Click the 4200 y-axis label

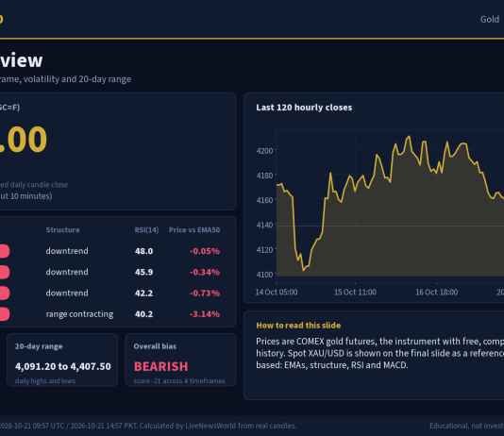coord(264,151)
